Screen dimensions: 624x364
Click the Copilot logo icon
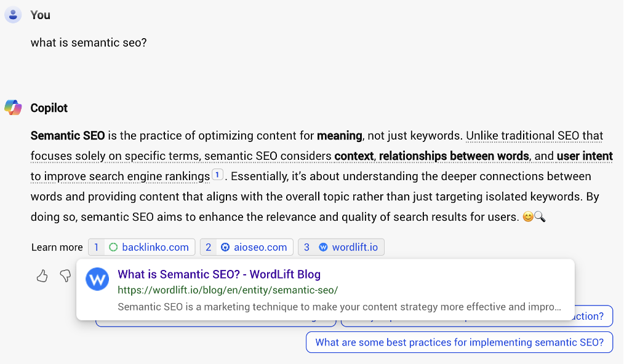tap(12, 107)
